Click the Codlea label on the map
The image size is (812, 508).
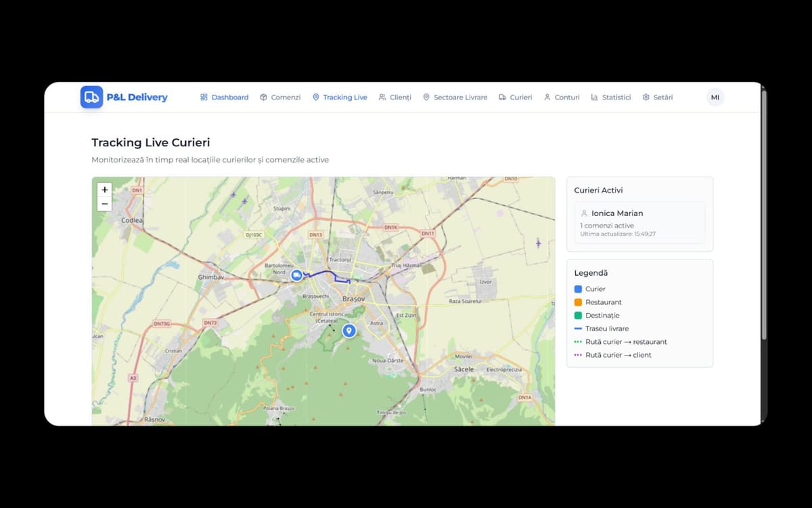131,220
